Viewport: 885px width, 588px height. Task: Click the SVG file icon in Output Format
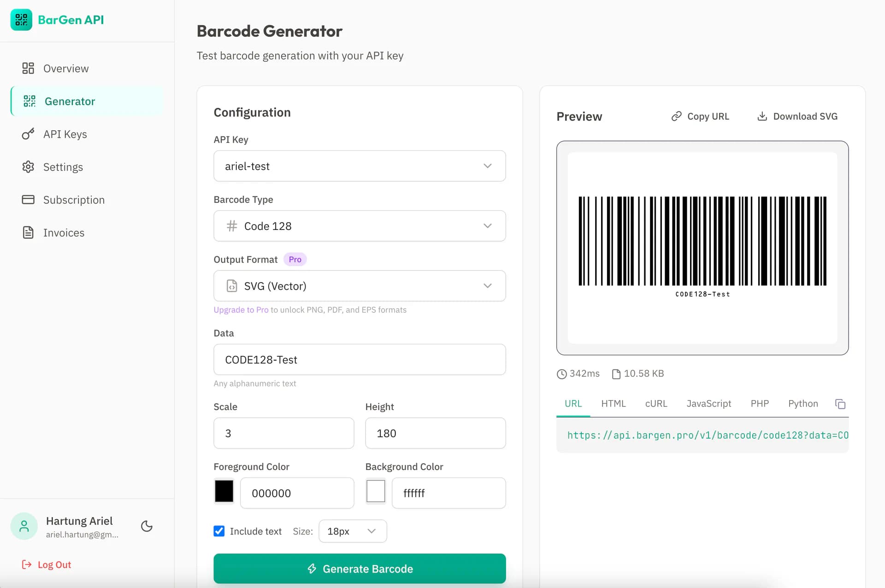point(232,286)
